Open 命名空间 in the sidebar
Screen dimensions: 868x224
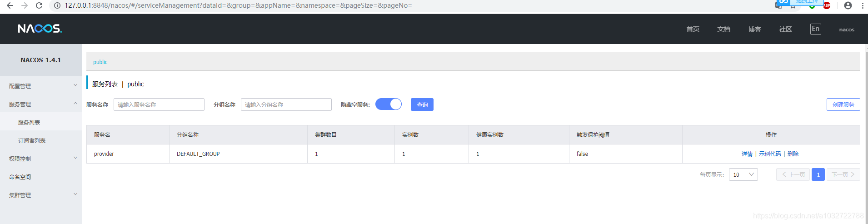coord(20,177)
